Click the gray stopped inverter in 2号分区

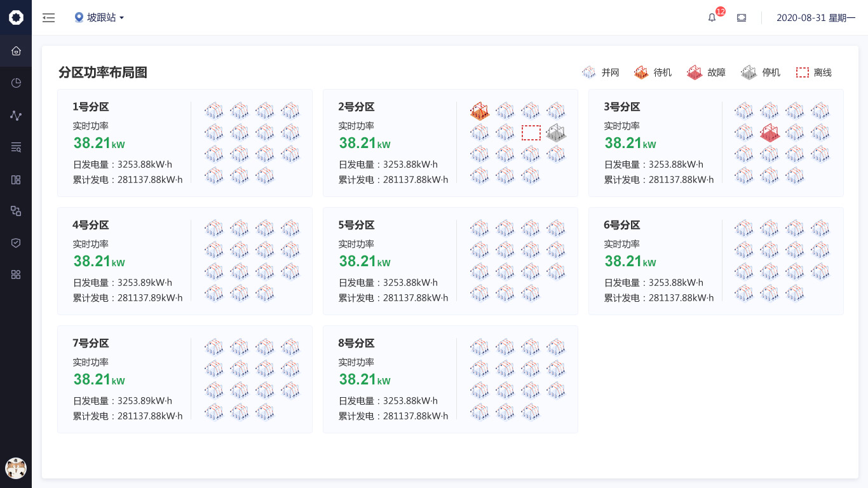pyautogui.click(x=556, y=133)
